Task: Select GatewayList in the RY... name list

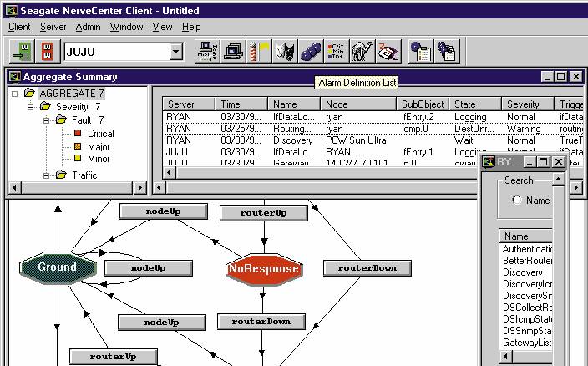Action: tap(527, 343)
